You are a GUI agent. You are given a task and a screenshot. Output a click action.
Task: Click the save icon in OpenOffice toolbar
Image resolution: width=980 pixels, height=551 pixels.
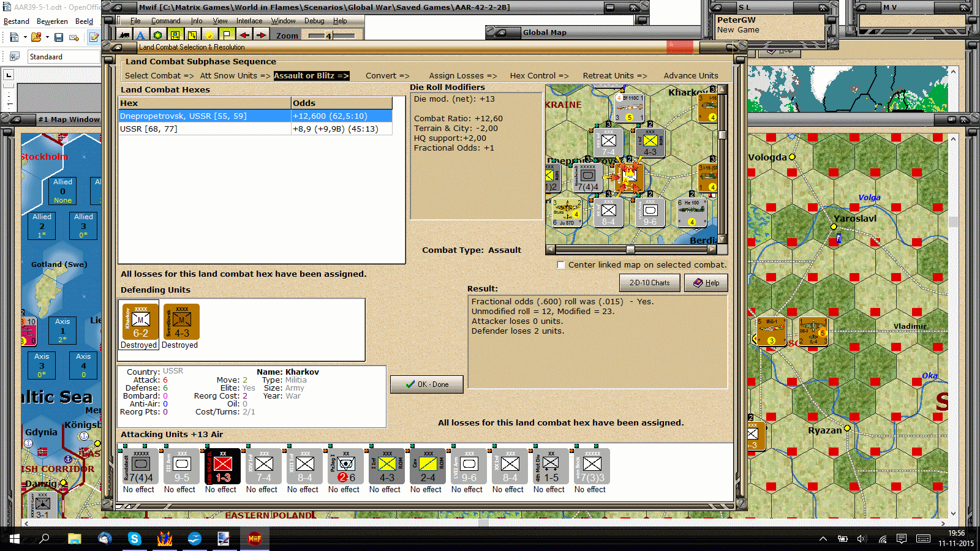[x=59, y=37]
